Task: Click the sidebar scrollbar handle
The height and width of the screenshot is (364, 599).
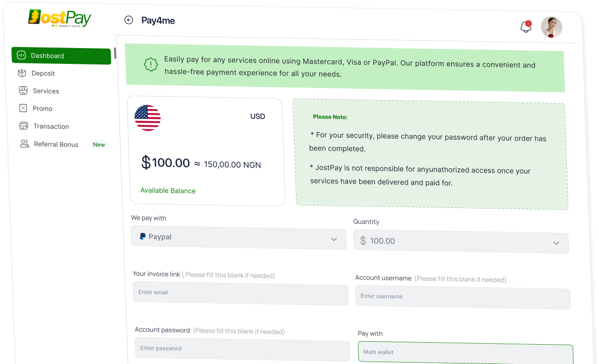Action: click(x=115, y=53)
